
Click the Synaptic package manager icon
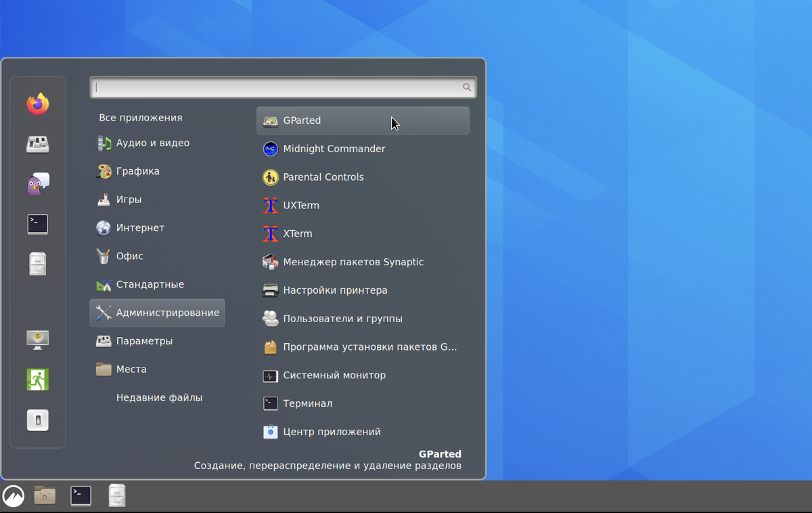(x=271, y=262)
